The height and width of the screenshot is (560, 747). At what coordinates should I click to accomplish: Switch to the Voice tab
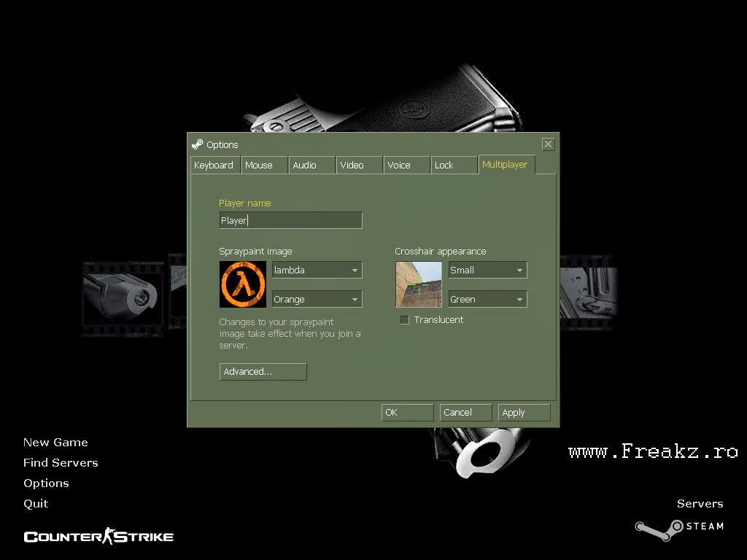406,166
